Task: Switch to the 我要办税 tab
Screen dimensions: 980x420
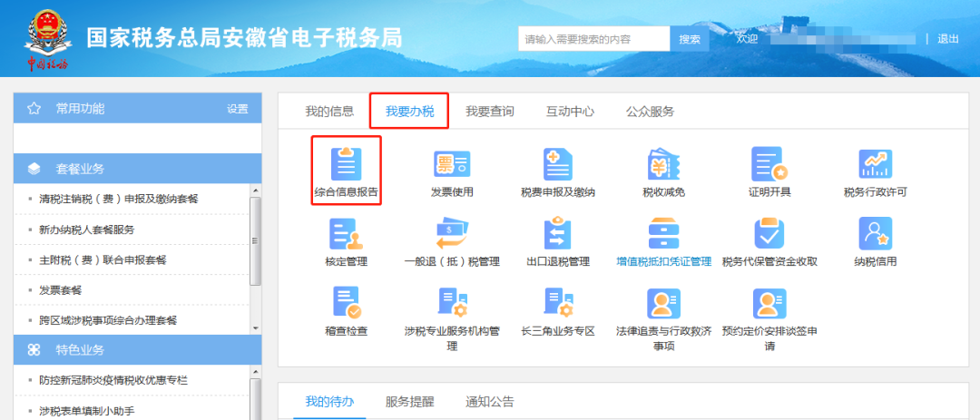Action: click(x=409, y=112)
